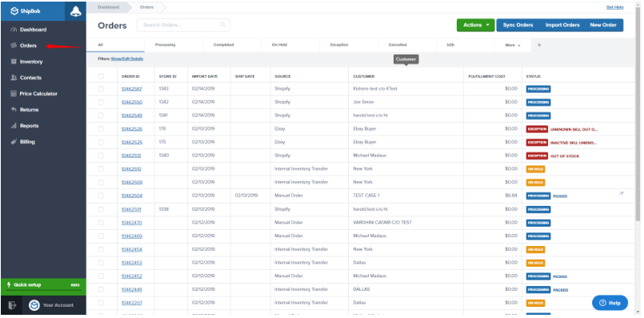Screen dimensions: 644x318
Task: Click the Search Orders input field
Action: [x=183, y=25]
